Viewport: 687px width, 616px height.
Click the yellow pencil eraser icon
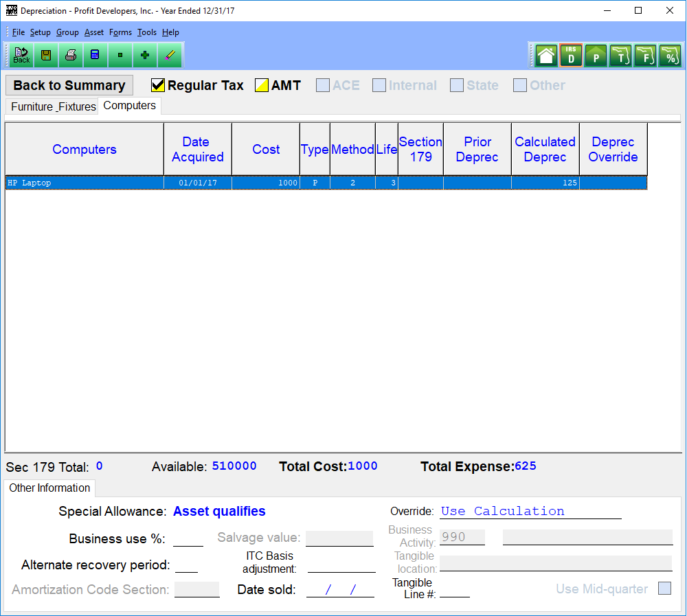[x=170, y=55]
